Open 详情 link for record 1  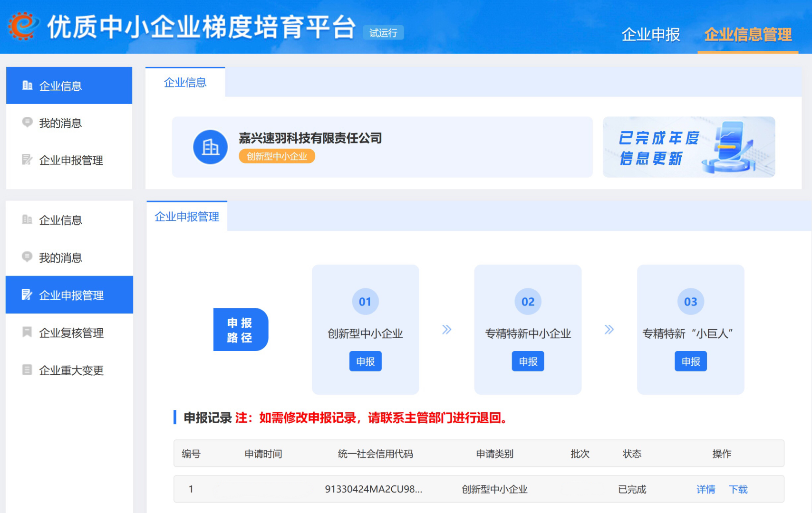tap(706, 489)
